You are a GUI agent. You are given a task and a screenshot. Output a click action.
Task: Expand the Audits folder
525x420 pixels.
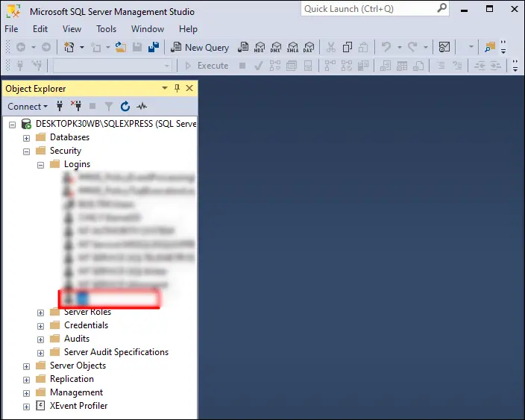pos(40,339)
